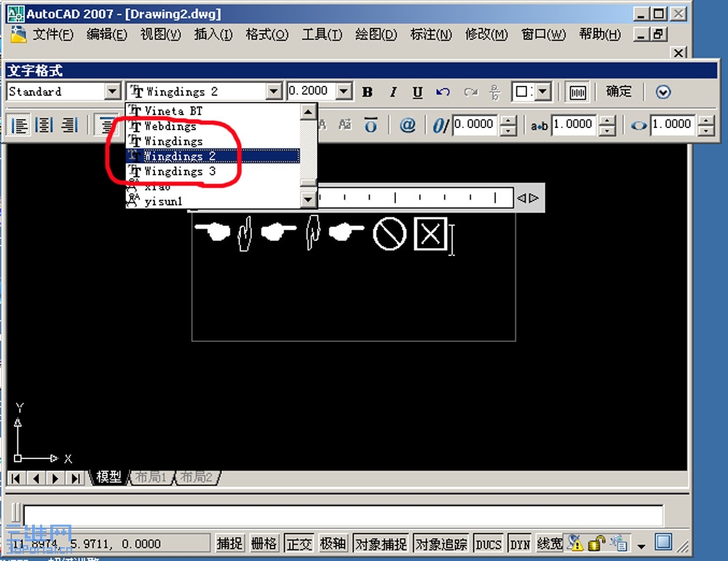Image resolution: width=728 pixels, height=561 pixels.
Task: Click the command line input field
Action: click(x=343, y=515)
